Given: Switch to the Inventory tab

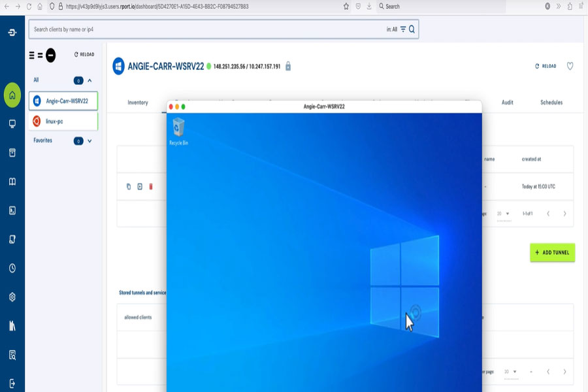Looking at the screenshot, I should tap(138, 103).
